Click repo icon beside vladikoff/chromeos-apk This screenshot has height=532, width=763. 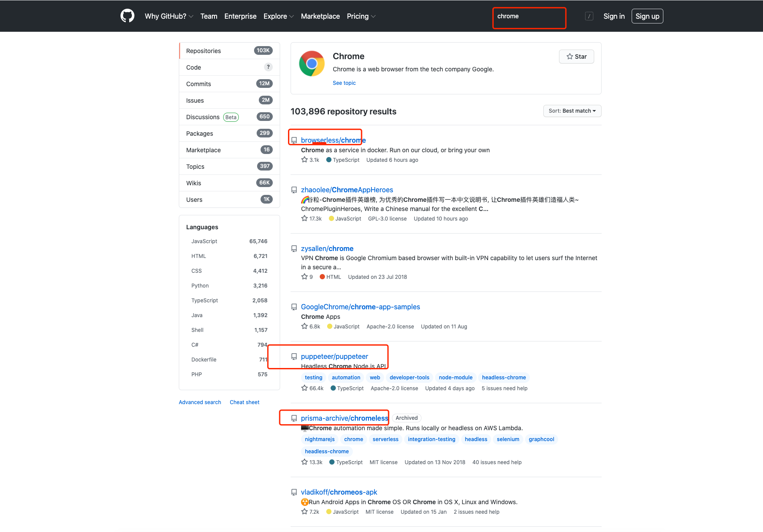(x=294, y=492)
